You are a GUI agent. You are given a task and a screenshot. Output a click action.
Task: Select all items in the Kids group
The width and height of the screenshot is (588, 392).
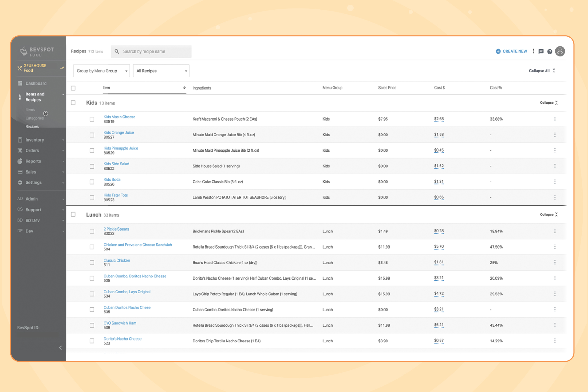click(x=73, y=103)
